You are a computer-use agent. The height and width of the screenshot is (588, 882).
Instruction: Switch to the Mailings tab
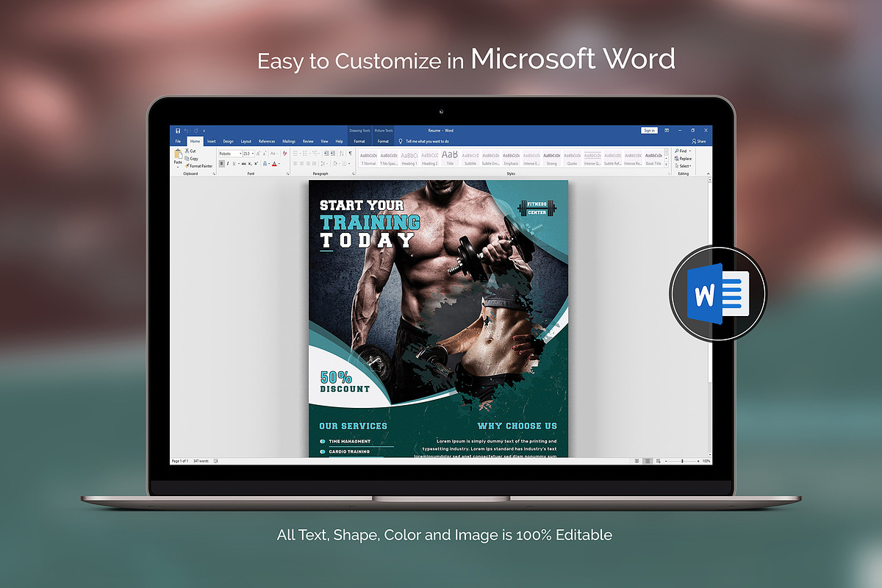[289, 141]
